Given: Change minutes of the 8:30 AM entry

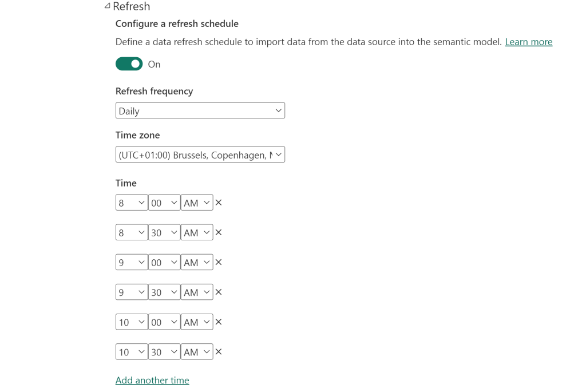Looking at the screenshot, I should [164, 232].
